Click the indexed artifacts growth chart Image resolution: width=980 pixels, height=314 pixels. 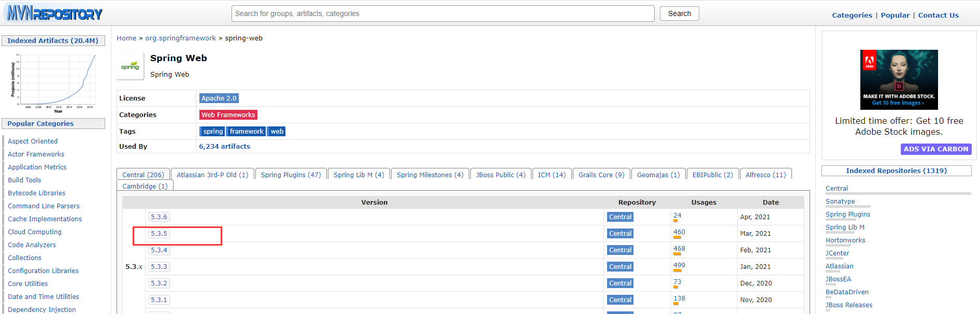point(53,82)
